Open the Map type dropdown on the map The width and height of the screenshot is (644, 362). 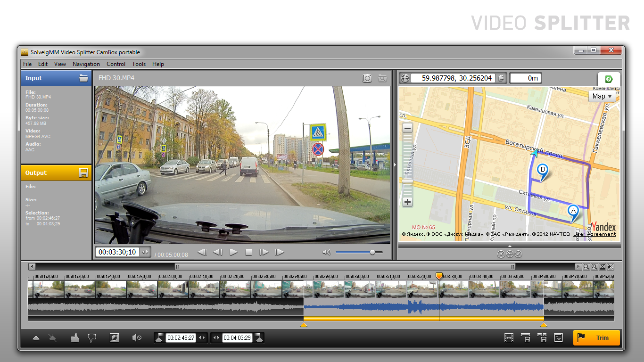click(602, 96)
